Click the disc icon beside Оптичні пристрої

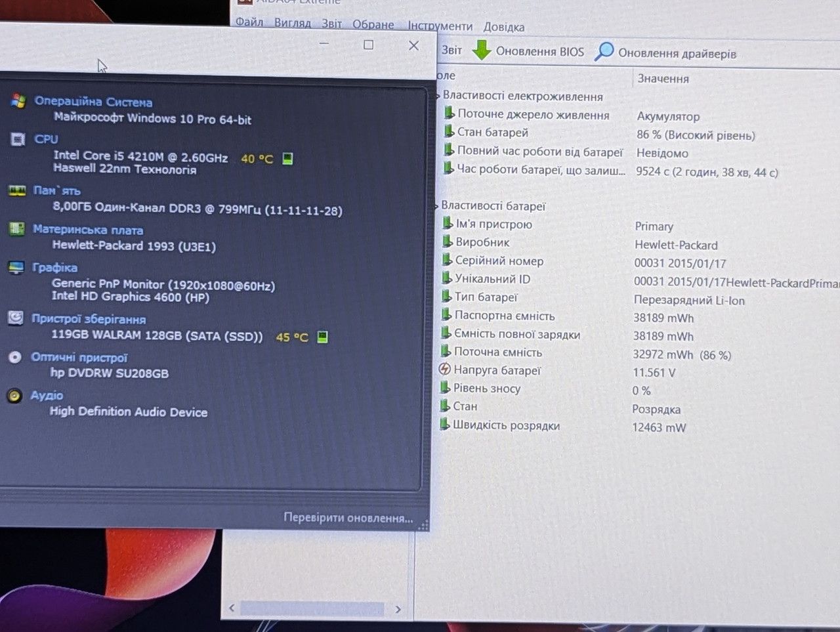click(x=15, y=358)
